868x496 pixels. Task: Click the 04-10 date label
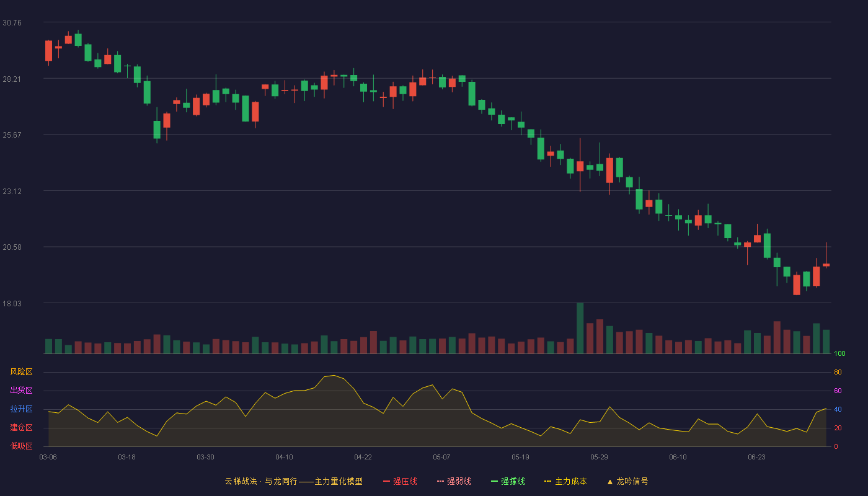point(284,457)
